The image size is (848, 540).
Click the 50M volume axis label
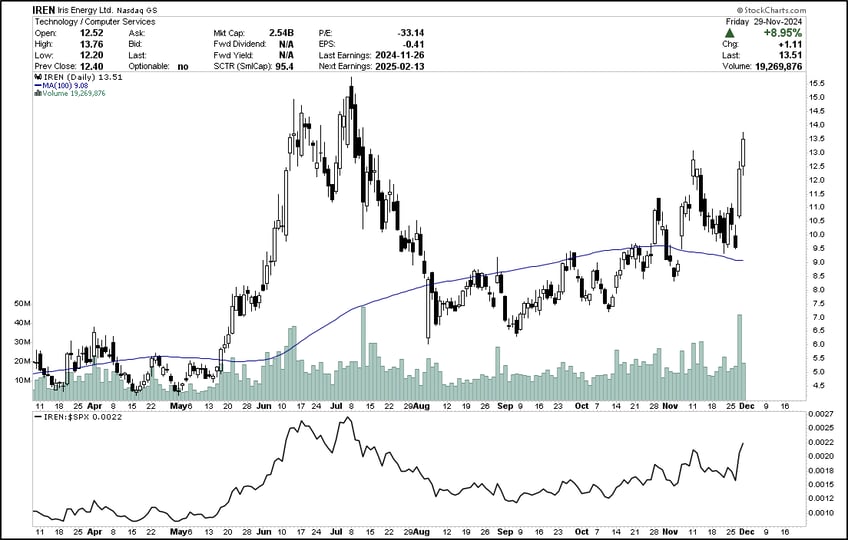[22, 304]
